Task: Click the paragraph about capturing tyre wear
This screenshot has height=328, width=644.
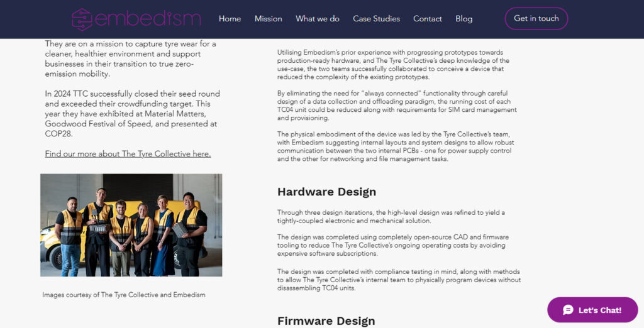Action: 130,58
